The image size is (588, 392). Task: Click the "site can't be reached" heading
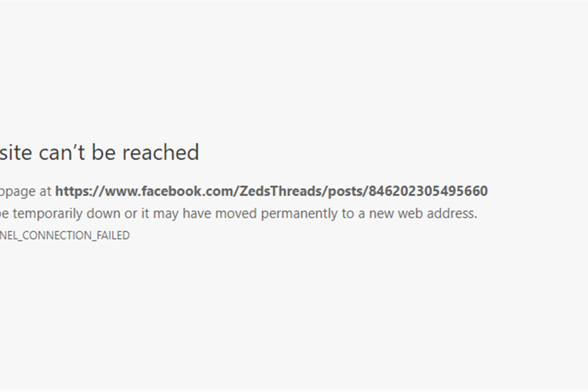click(99, 152)
